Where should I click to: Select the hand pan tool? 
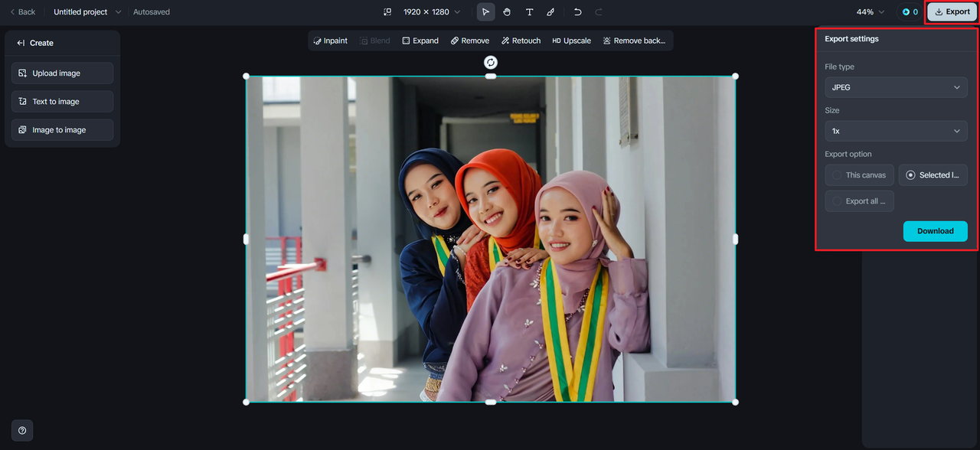pos(507,12)
